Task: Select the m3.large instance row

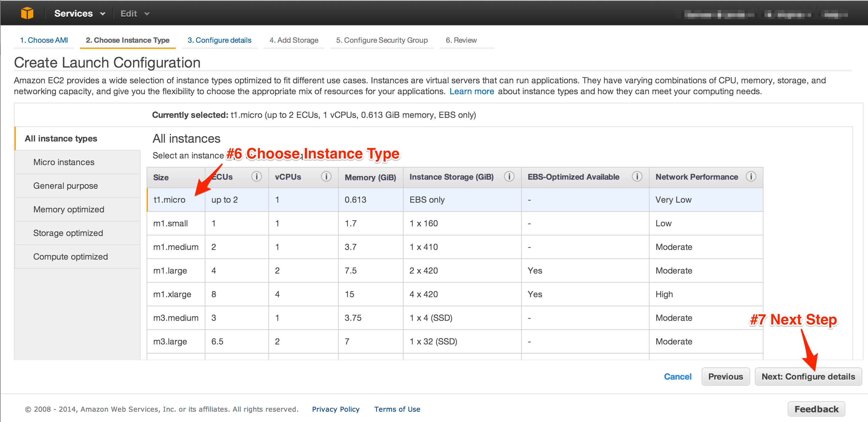Action: point(455,341)
